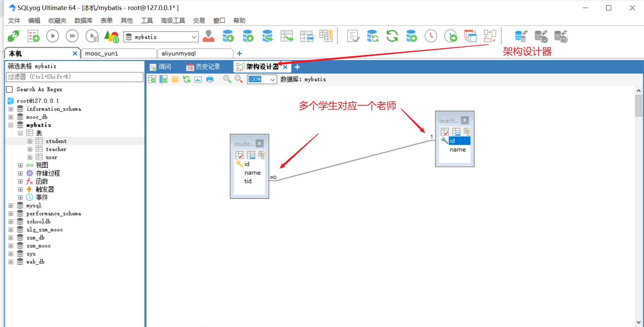The width and height of the screenshot is (644, 327).
Task: Refresh the schema designer canvas
Action: click(186, 79)
